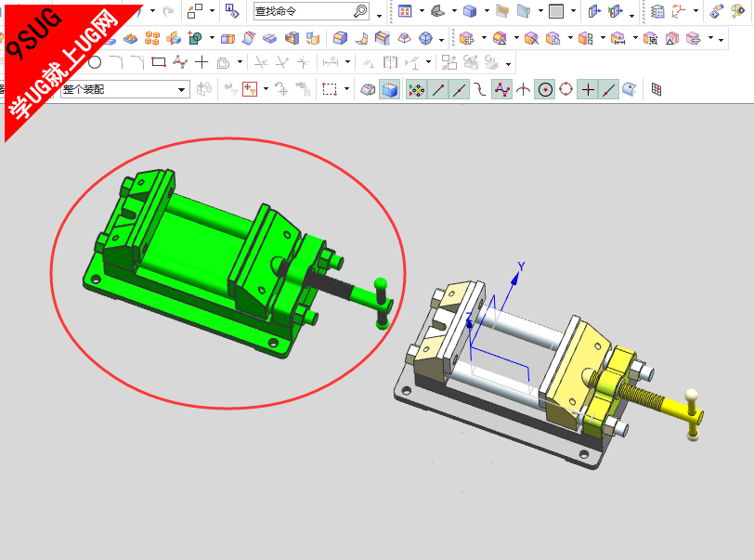Click the Inferred Dimension sketch icon
Viewport: 754px width, 560px height.
pos(331,62)
